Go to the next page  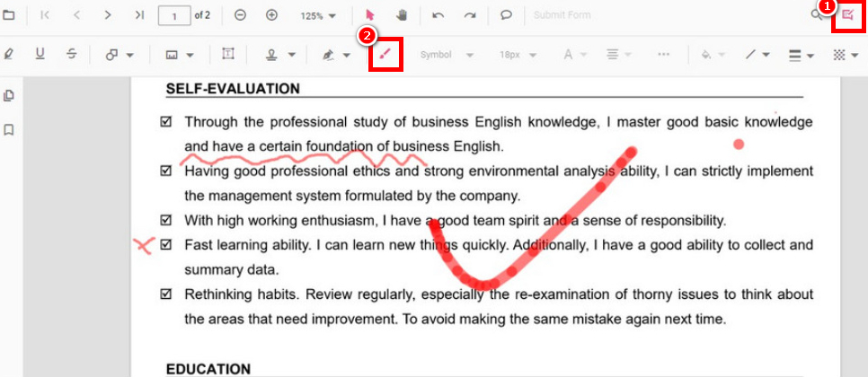click(x=108, y=15)
